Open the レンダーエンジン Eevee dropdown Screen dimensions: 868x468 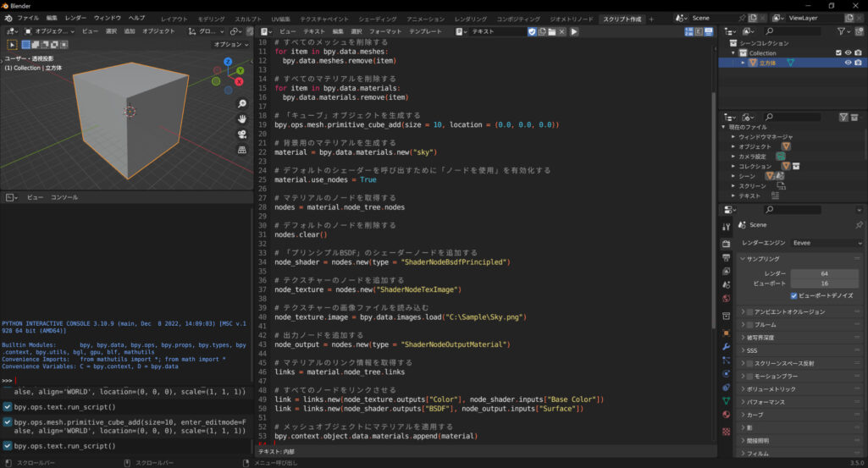pos(827,243)
